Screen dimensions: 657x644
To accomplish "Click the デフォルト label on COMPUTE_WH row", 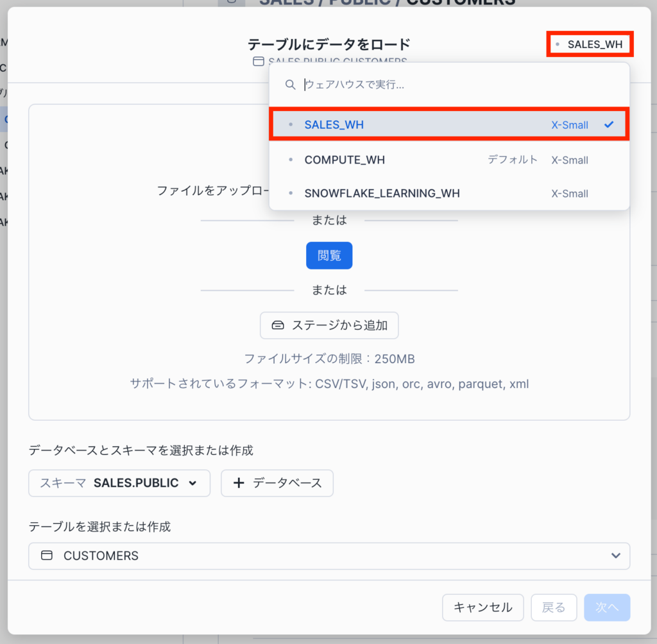I will tap(512, 160).
